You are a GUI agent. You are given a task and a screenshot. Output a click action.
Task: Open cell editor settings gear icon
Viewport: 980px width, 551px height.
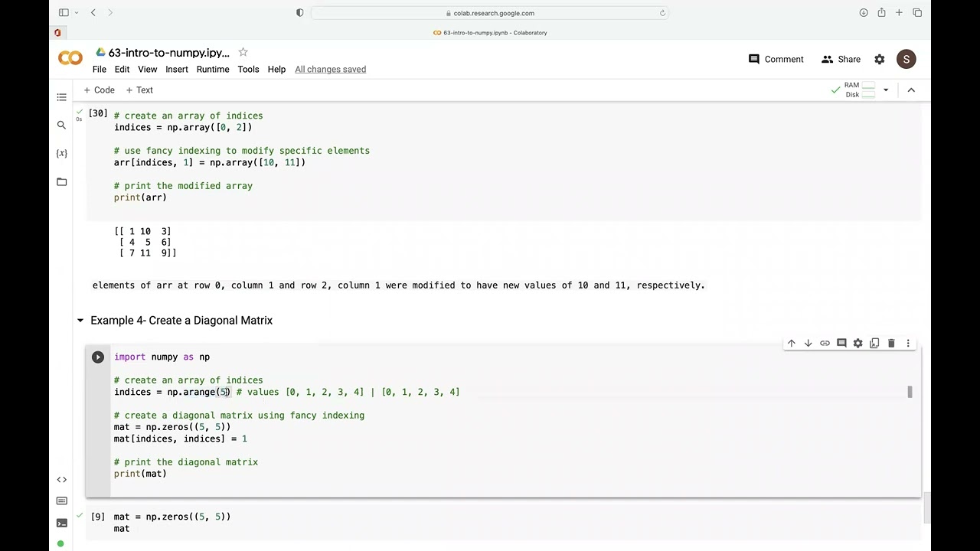[858, 344]
